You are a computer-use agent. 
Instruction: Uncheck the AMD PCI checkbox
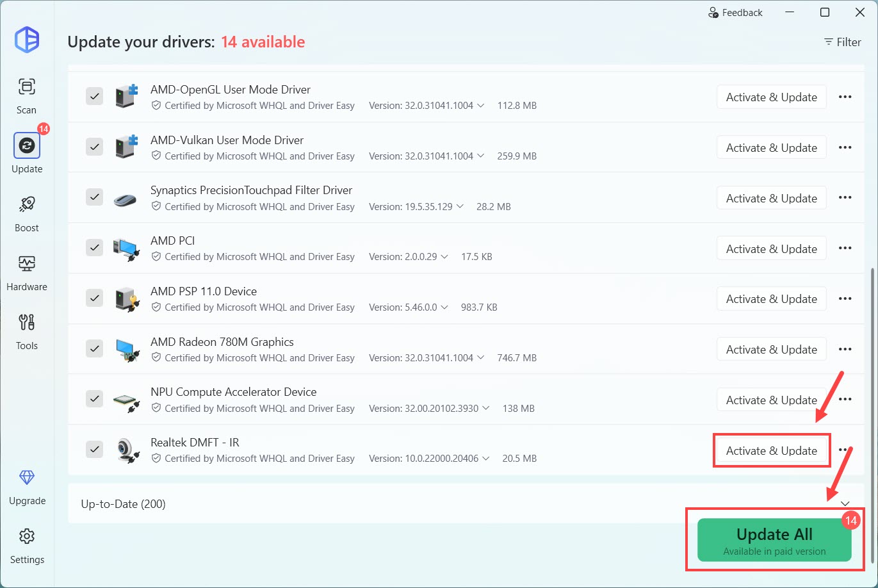95,248
